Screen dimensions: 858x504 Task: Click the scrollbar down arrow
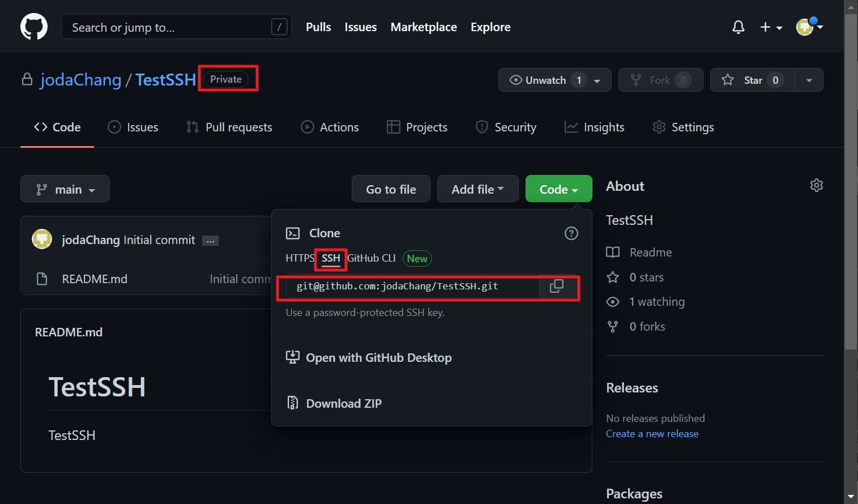pyautogui.click(x=851, y=497)
